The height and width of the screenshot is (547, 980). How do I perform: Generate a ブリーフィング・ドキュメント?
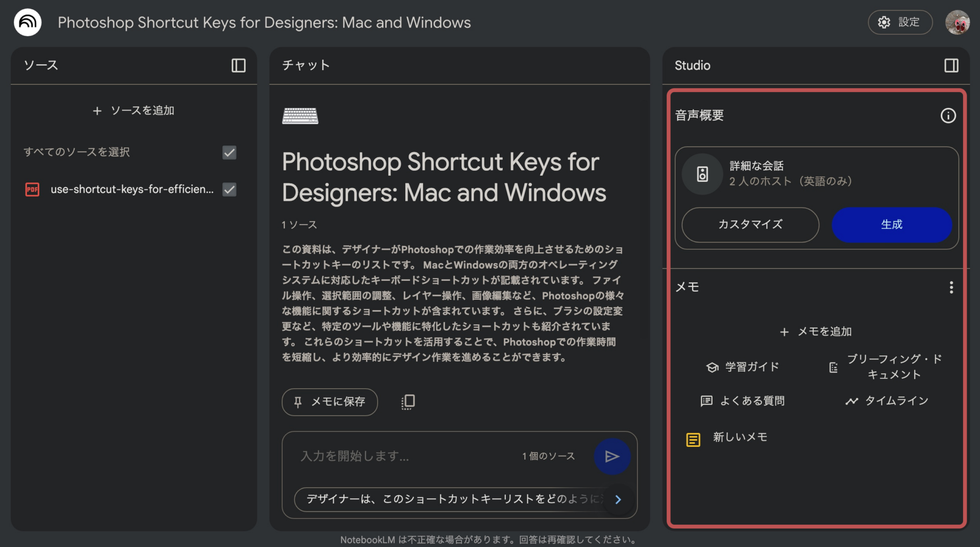pyautogui.click(x=886, y=367)
